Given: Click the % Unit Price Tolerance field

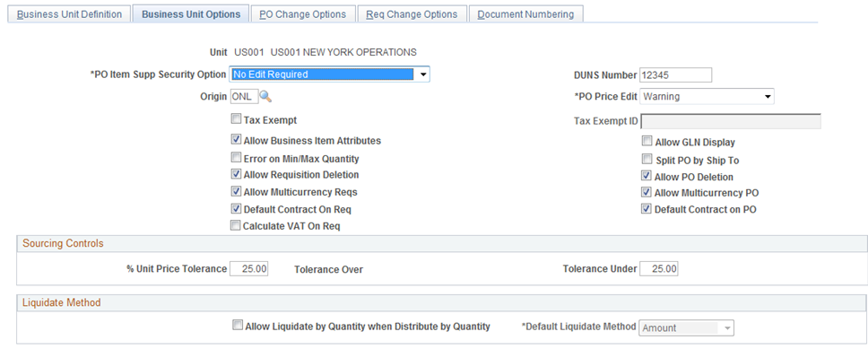Looking at the screenshot, I should 249,268.
